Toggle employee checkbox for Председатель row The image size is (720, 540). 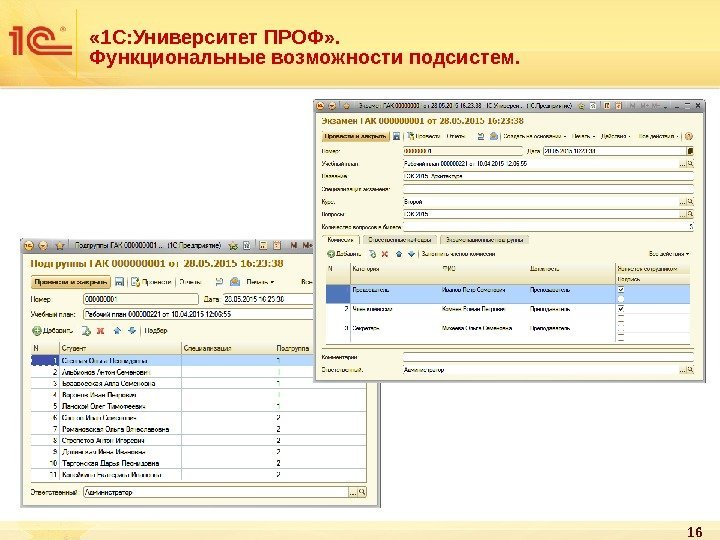click(x=621, y=290)
